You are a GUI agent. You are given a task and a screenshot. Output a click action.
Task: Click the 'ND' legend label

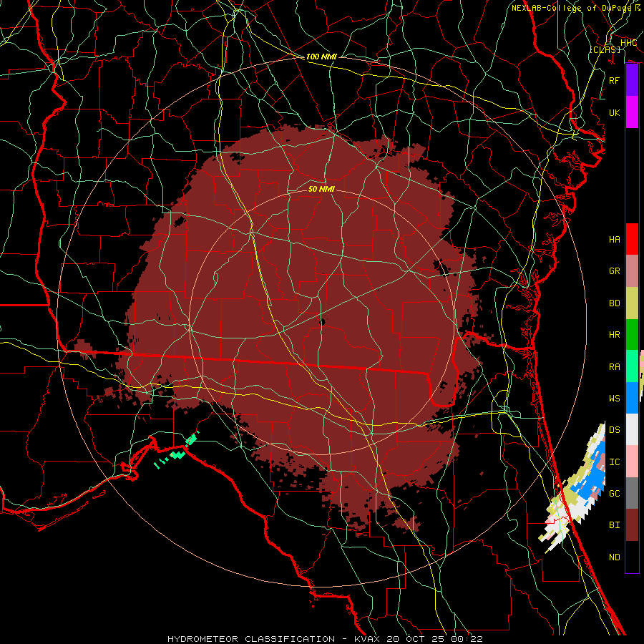click(614, 557)
